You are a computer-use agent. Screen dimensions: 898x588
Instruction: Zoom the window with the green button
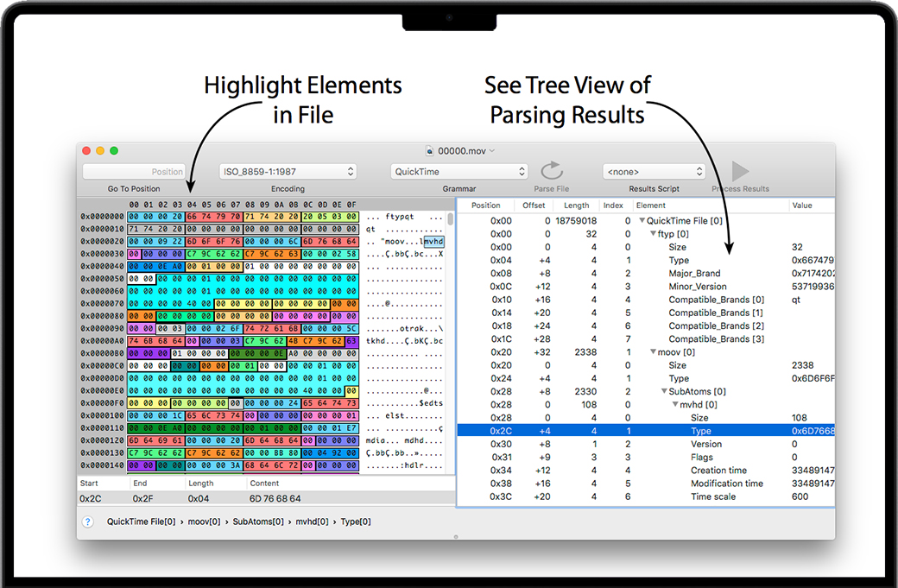click(114, 151)
